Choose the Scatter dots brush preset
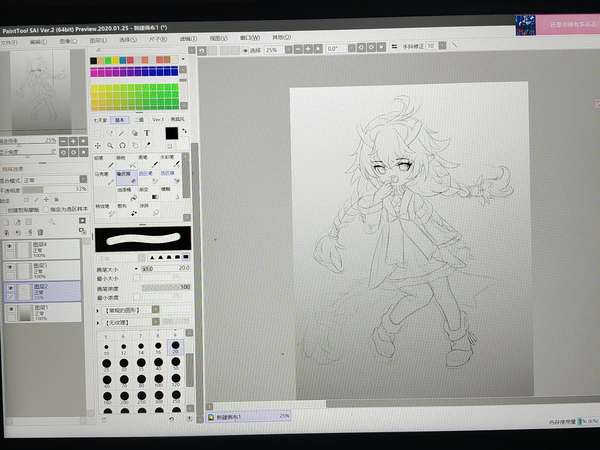This screenshot has width=600, height=450. click(127, 210)
